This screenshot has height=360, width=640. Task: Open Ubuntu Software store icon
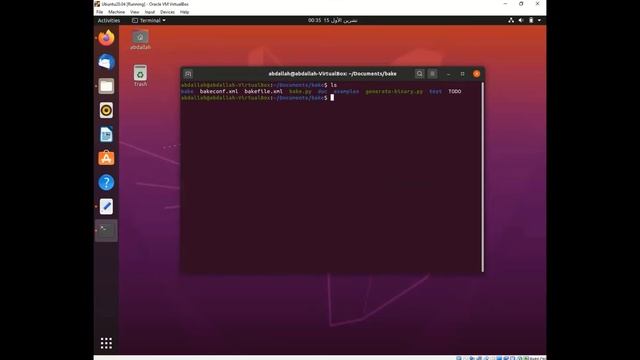coord(106,158)
